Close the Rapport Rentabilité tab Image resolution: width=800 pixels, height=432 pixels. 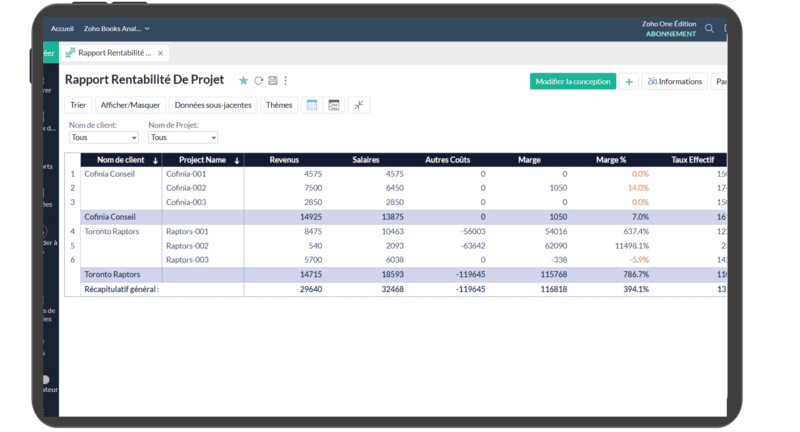pyautogui.click(x=160, y=53)
